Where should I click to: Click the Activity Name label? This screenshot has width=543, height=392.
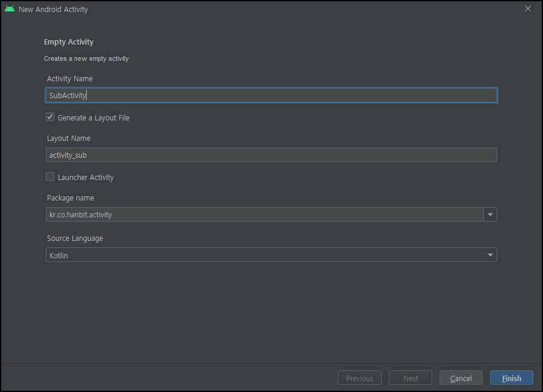click(70, 79)
